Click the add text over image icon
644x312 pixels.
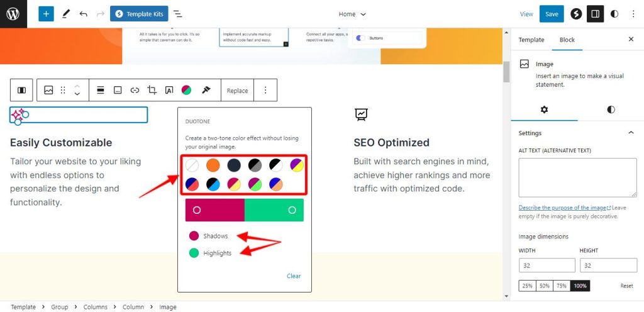coord(169,90)
